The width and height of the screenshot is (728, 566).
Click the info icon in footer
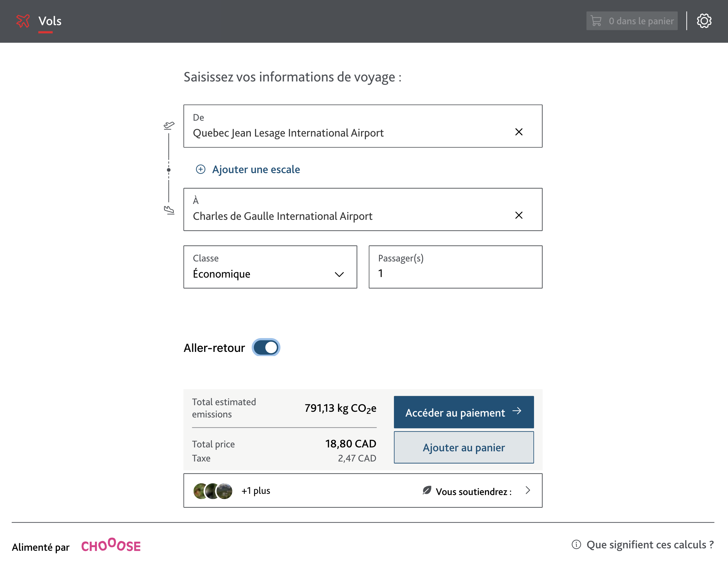576,544
